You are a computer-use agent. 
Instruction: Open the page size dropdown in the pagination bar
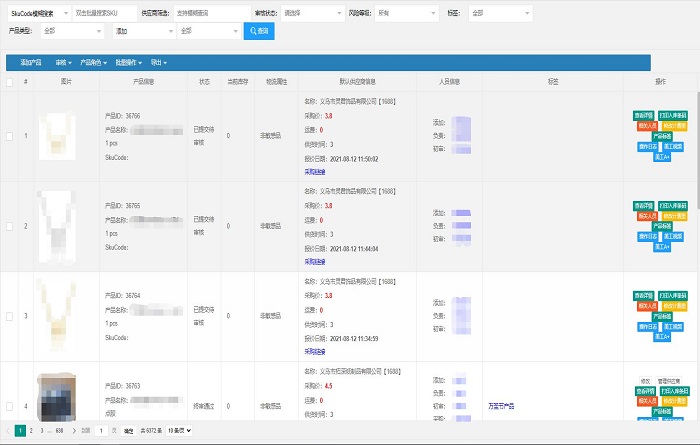(x=179, y=431)
